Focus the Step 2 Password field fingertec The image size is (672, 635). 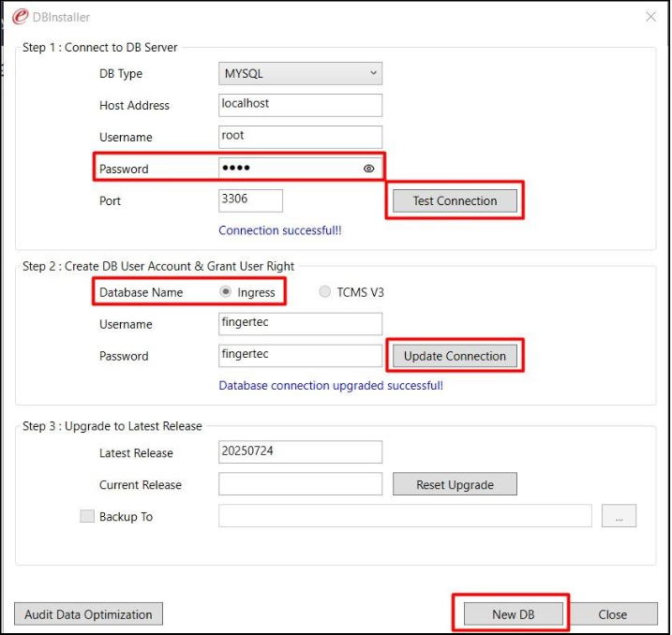pyautogui.click(x=300, y=356)
